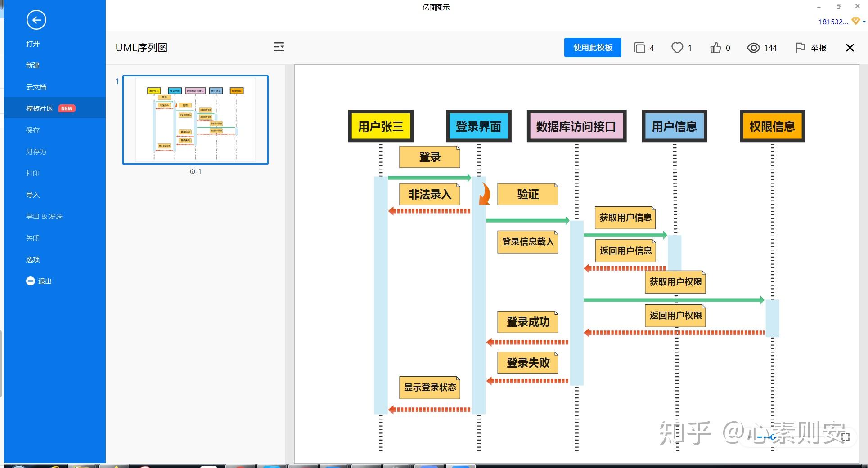868x468 pixels.
Task: Close the template preview with X
Action: (x=850, y=48)
